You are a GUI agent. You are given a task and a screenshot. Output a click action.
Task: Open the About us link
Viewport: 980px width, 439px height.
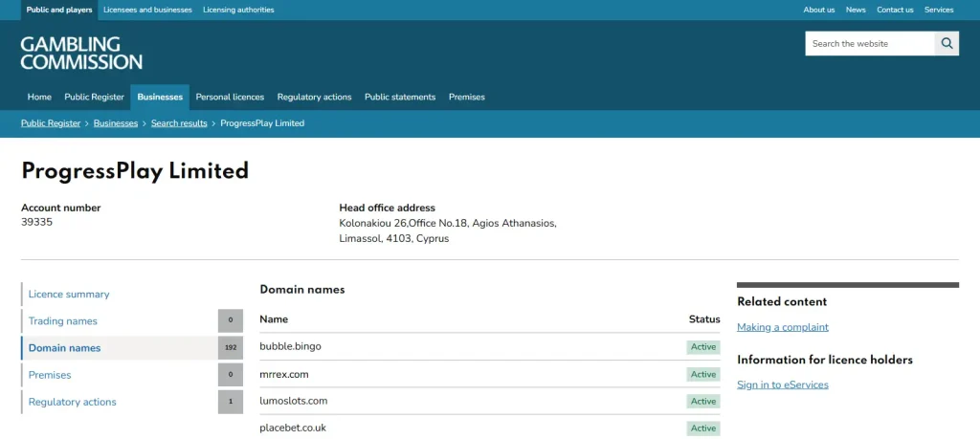819,10
